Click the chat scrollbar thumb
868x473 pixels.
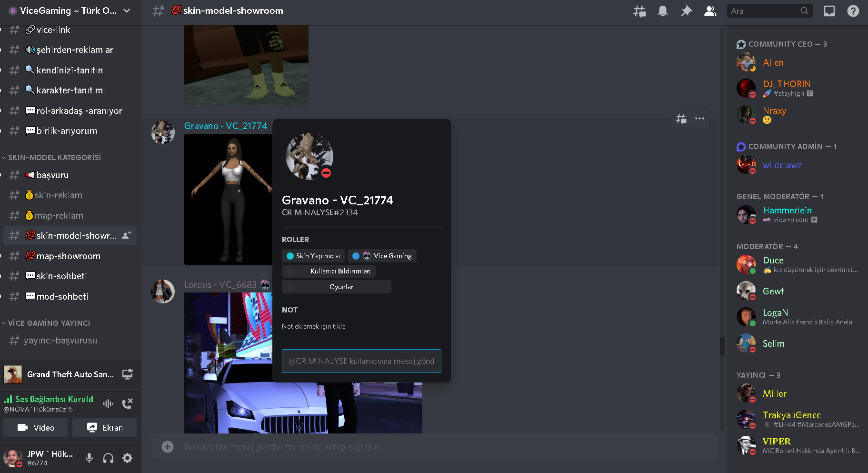(x=722, y=346)
